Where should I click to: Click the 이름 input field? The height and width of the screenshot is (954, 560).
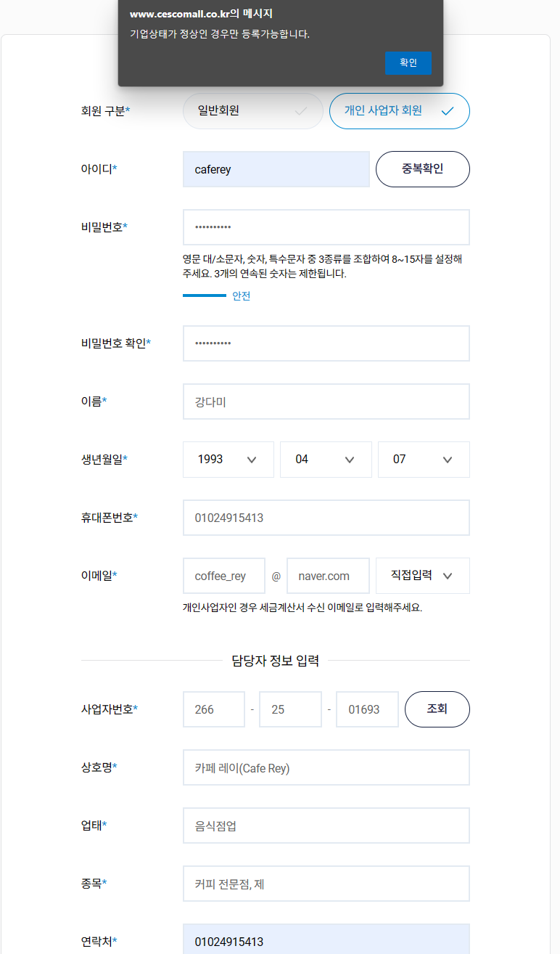click(x=326, y=401)
